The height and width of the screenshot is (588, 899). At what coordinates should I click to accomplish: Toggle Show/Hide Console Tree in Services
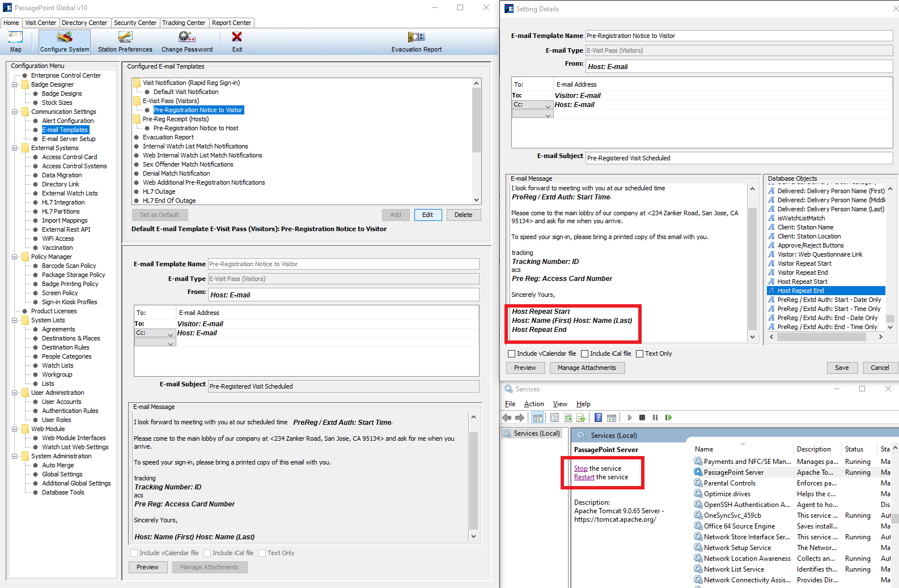538,417
